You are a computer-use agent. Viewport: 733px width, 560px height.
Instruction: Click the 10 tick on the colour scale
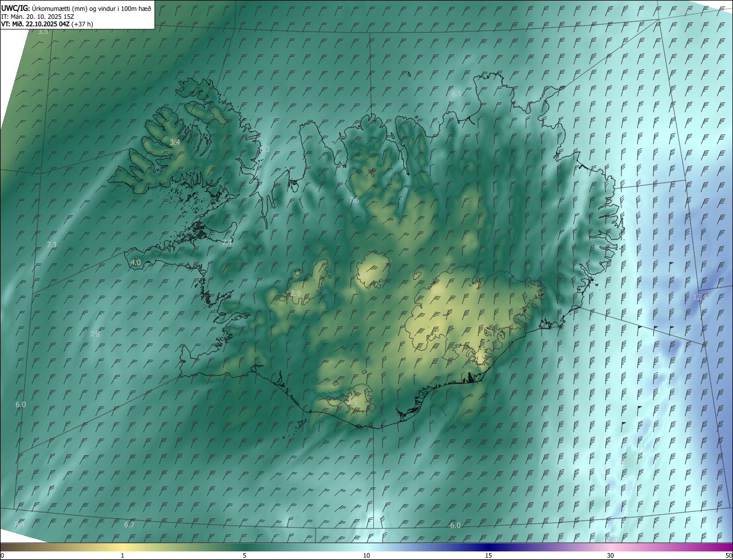click(366, 555)
